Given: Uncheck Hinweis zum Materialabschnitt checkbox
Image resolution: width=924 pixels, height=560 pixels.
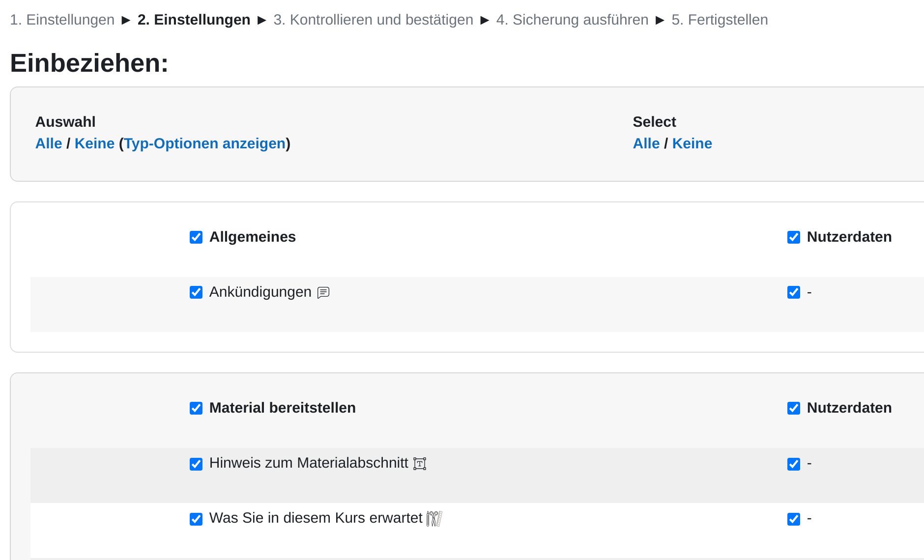Looking at the screenshot, I should (x=196, y=464).
